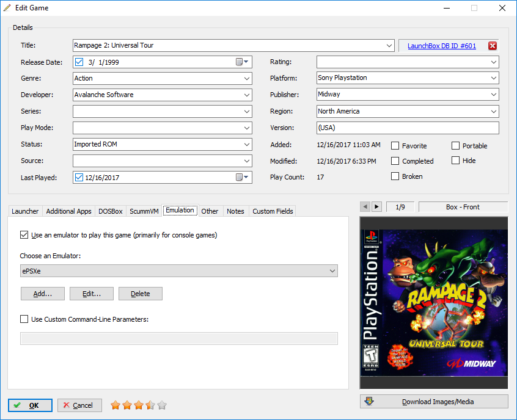Expand the Rating dropdown

pos(494,62)
